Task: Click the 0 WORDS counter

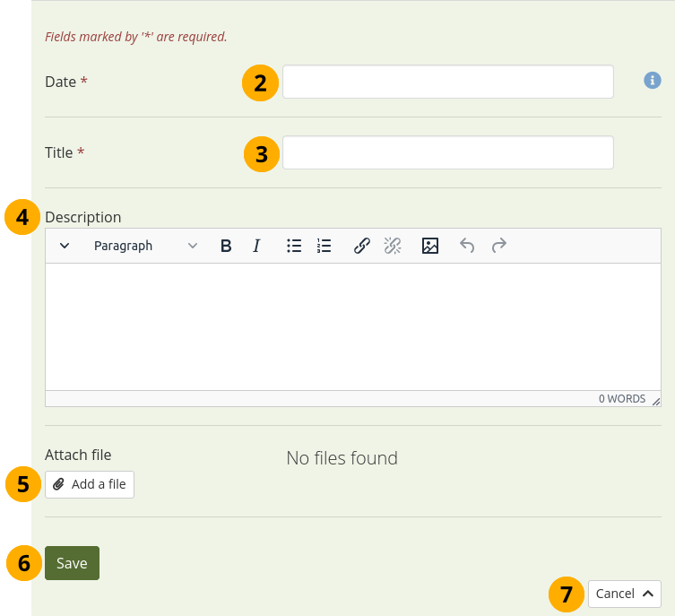Action: point(622,399)
